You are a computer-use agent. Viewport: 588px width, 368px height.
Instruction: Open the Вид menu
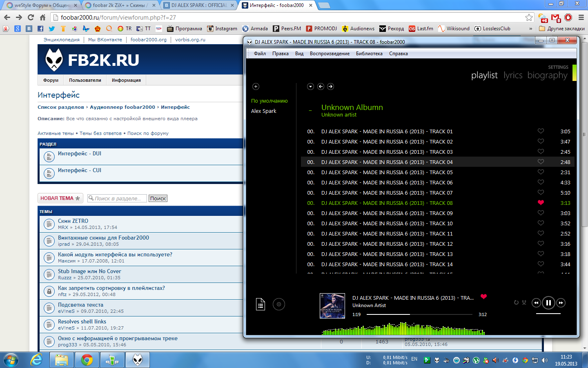[x=299, y=54]
